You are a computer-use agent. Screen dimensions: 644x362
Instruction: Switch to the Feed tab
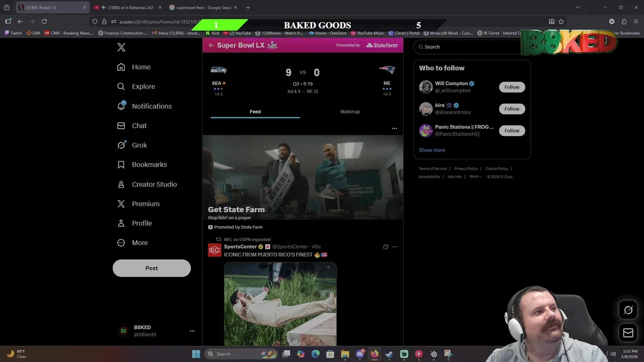pos(255,112)
